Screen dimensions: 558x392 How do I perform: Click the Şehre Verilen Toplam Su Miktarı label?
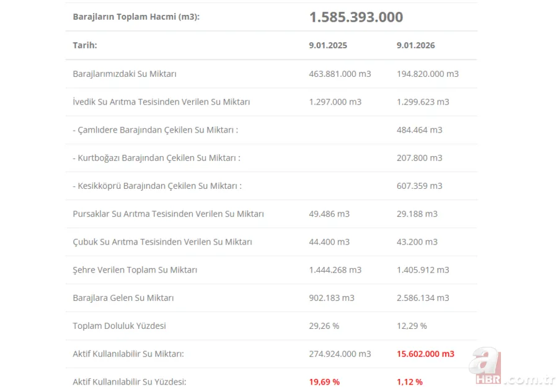coord(135,270)
